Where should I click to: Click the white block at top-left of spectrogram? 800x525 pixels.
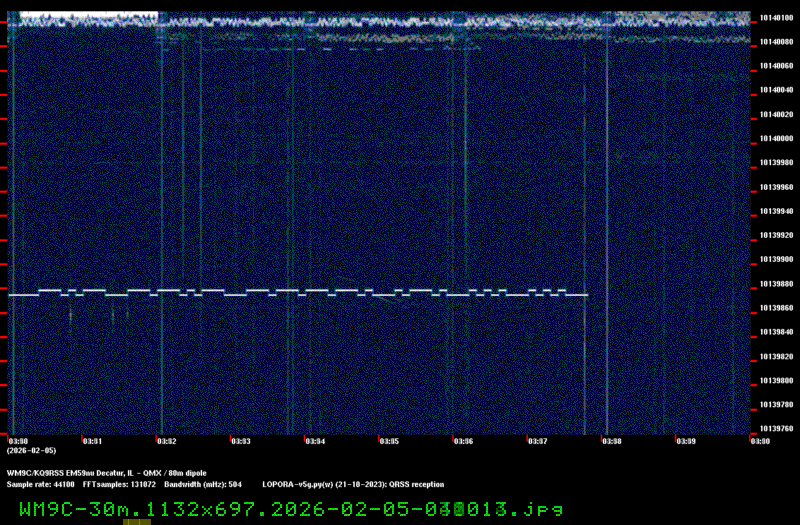tap(88, 17)
